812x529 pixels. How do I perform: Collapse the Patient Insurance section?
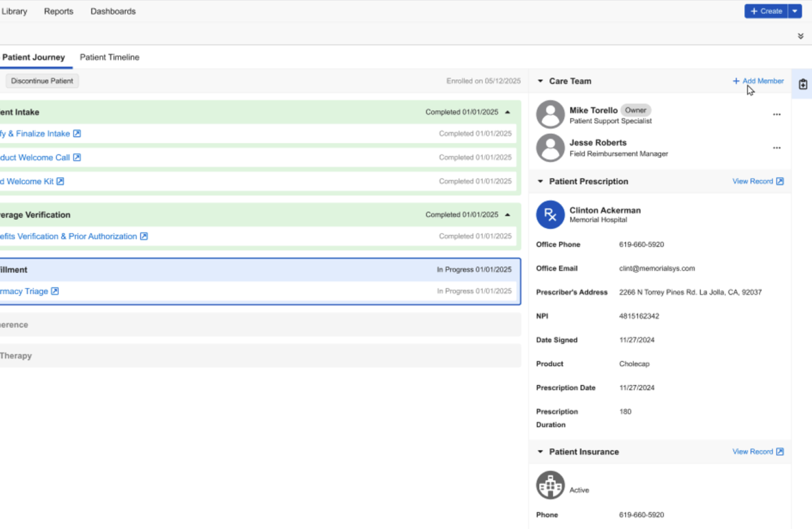coord(540,452)
